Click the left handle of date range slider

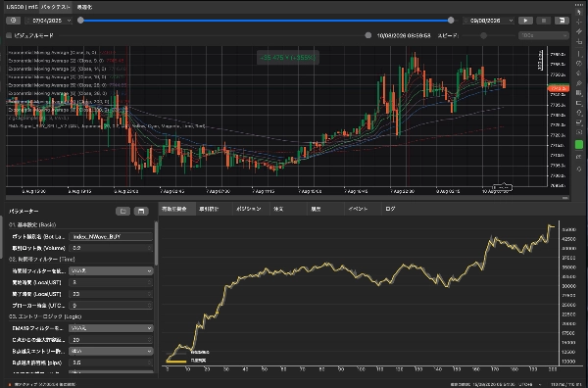coord(80,21)
